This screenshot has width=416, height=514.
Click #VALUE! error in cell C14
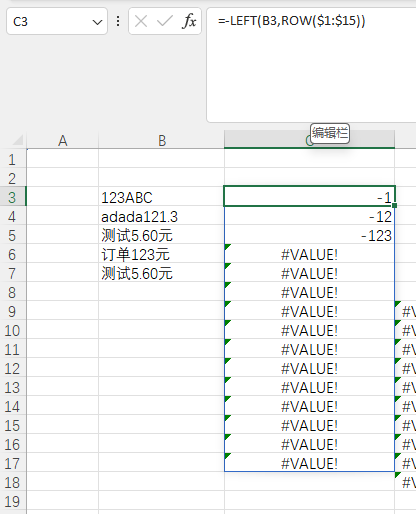pyautogui.click(x=309, y=407)
